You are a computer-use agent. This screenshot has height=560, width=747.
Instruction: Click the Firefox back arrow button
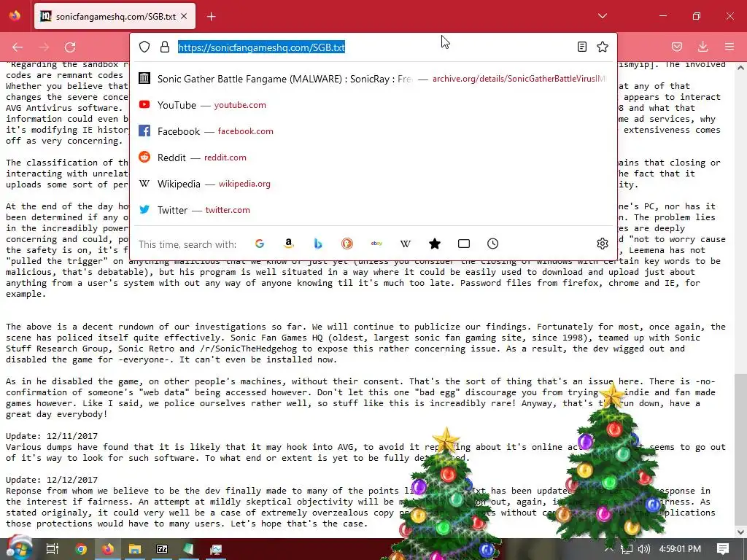pyautogui.click(x=18, y=47)
